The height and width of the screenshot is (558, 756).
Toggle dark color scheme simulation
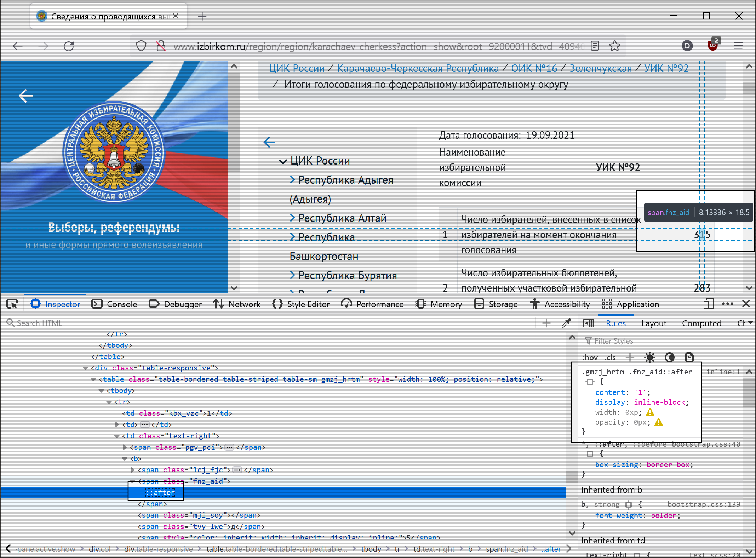click(x=669, y=357)
